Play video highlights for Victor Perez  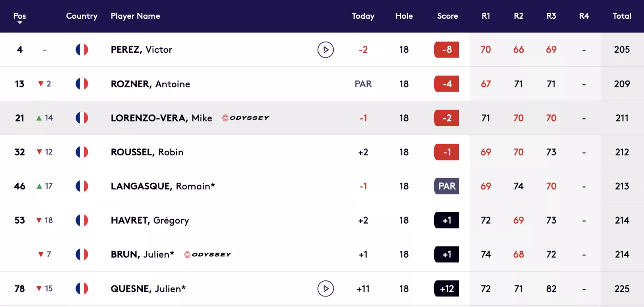point(326,50)
